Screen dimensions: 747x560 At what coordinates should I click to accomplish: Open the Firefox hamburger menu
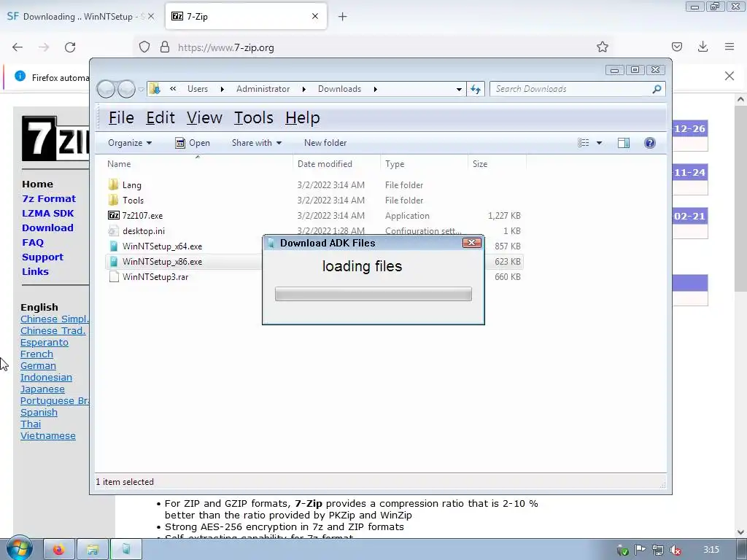(729, 47)
